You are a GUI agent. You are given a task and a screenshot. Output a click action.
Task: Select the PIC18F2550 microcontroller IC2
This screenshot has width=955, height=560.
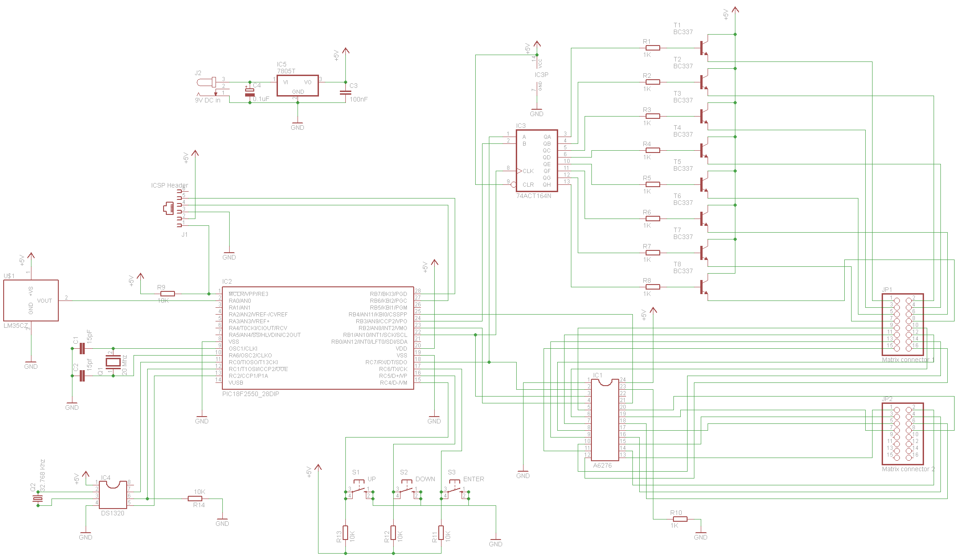tap(318, 338)
